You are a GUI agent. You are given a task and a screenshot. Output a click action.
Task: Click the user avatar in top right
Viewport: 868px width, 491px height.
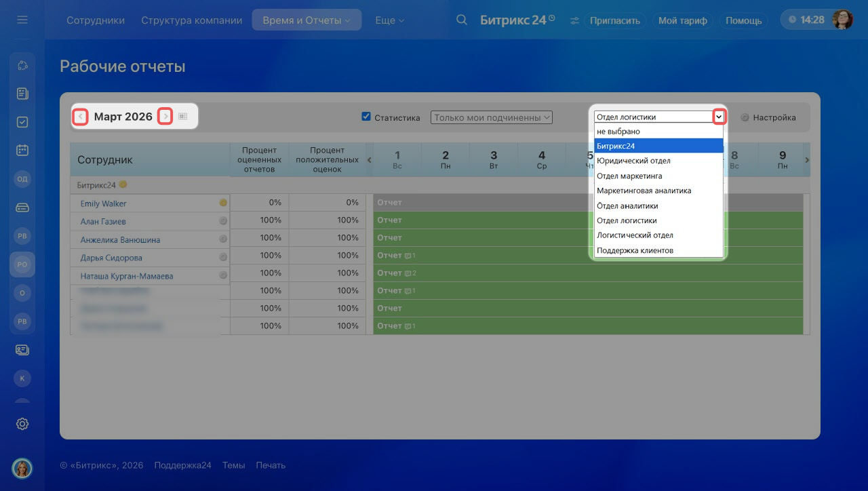[x=842, y=20]
